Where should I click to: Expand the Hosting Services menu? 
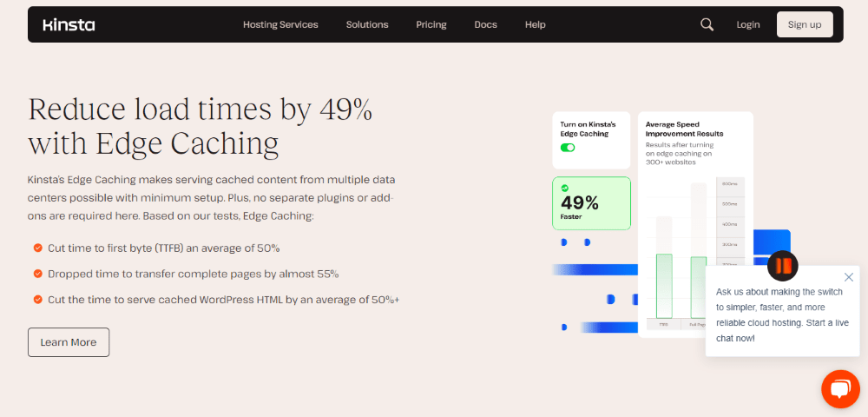(280, 24)
